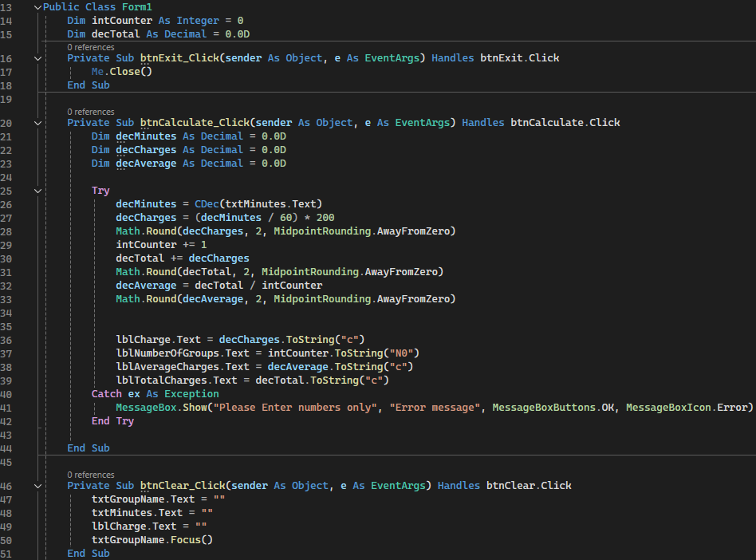Open '0 references' above btnClear_Click
The width and height of the screenshot is (756, 560).
pyautogui.click(x=91, y=475)
